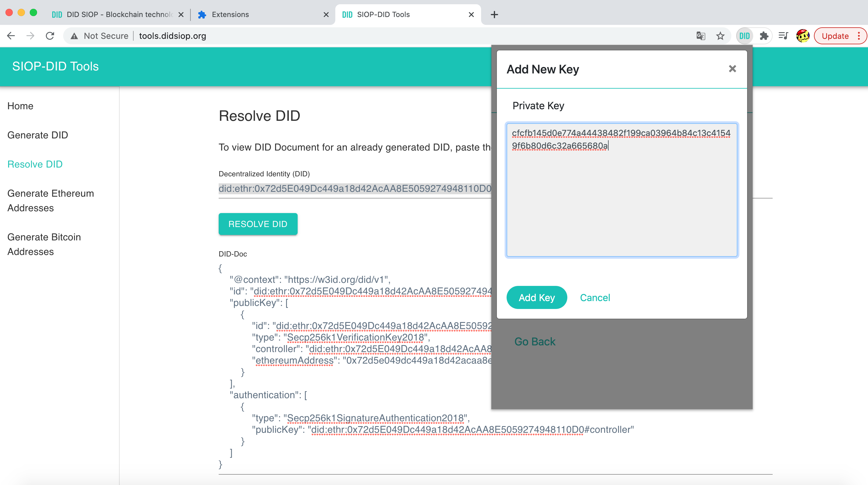
Task: Close the Add New Key dialog X
Action: [732, 69]
